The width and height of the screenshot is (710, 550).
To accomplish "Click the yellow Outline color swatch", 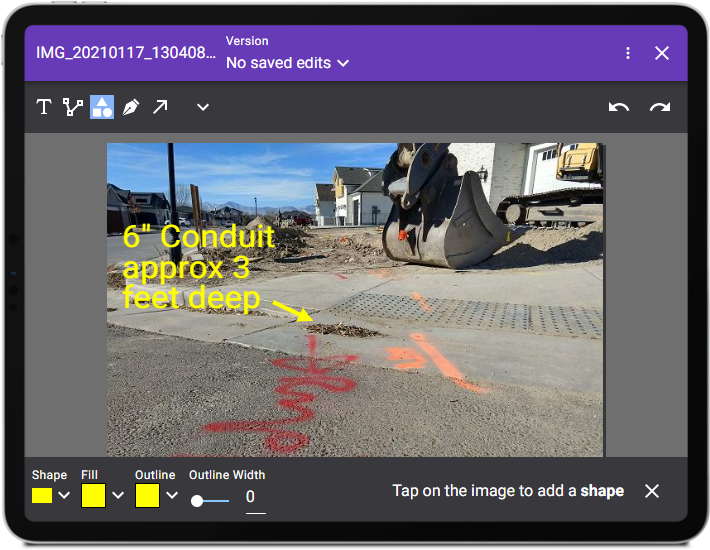I will 147,495.
